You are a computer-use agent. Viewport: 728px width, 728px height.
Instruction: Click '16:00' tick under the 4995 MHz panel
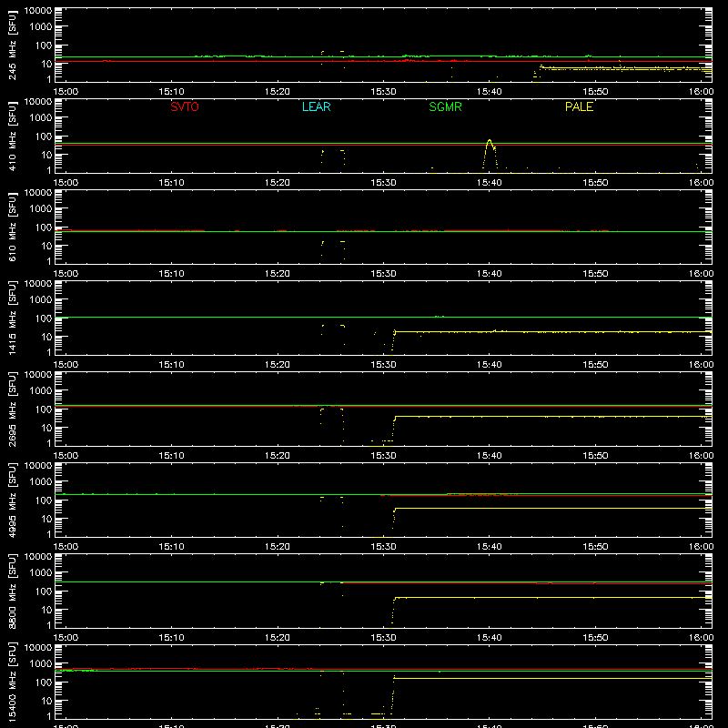(701, 547)
